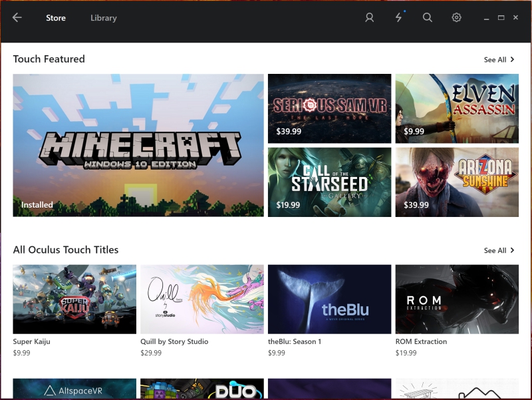The image size is (532, 400).
Task: Click the $9.99 price under Super Kaiju
Action: tap(21, 353)
